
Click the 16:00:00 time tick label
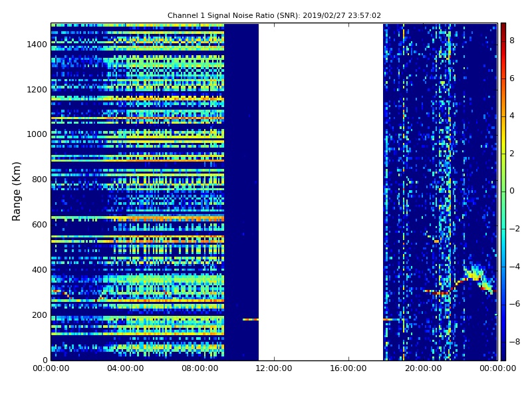click(348, 368)
